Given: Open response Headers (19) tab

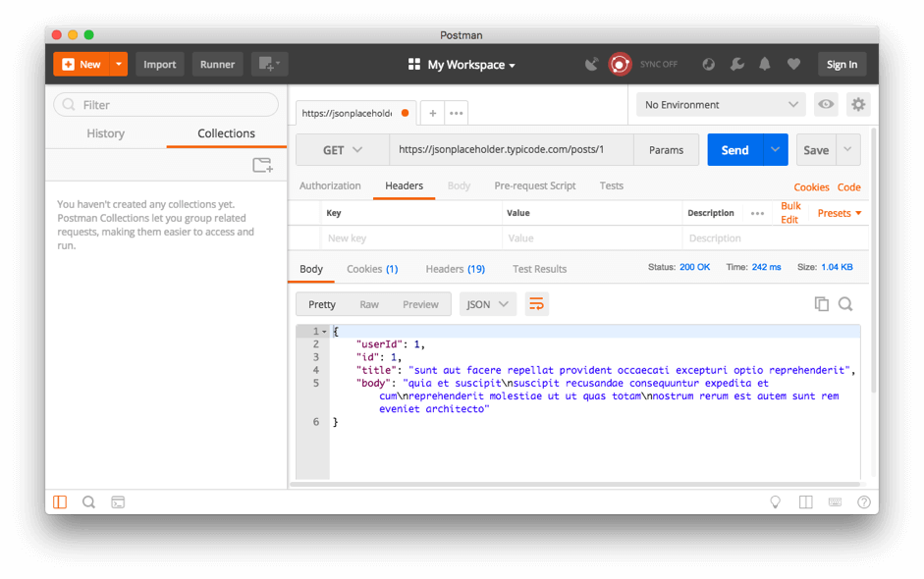Looking at the screenshot, I should 456,269.
